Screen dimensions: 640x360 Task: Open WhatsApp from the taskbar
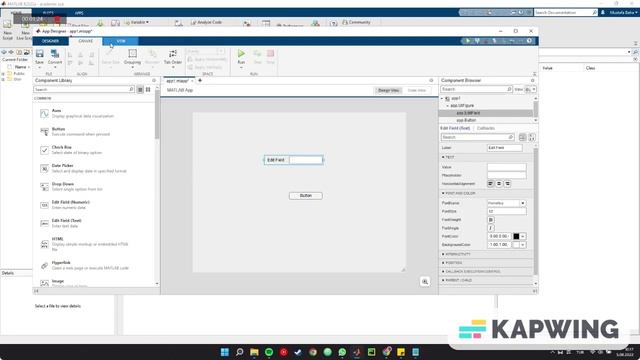[x=342, y=352]
